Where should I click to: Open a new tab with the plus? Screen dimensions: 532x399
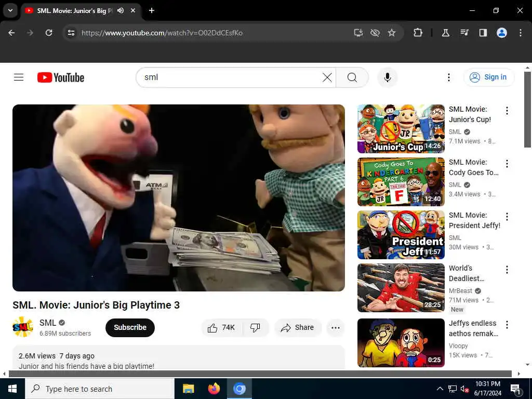152,10
